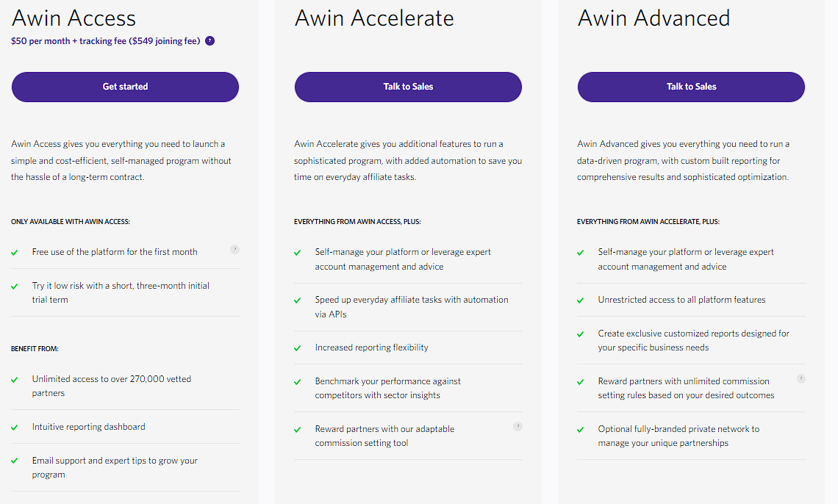The image size is (838, 504).
Task: Click checkmark beside Increased reporting flexibility
Action: tap(298, 349)
